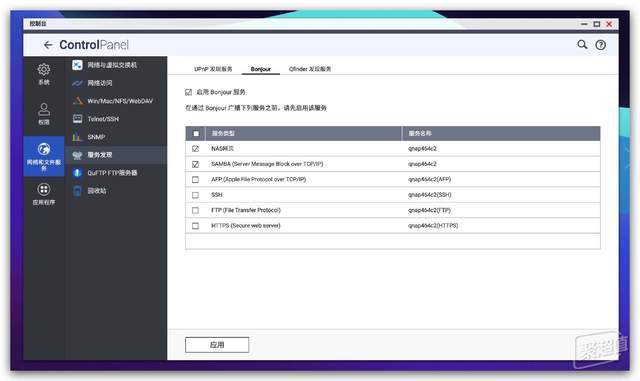Select the Network & File Services globe category
This screenshot has height=381, width=640.
44,156
